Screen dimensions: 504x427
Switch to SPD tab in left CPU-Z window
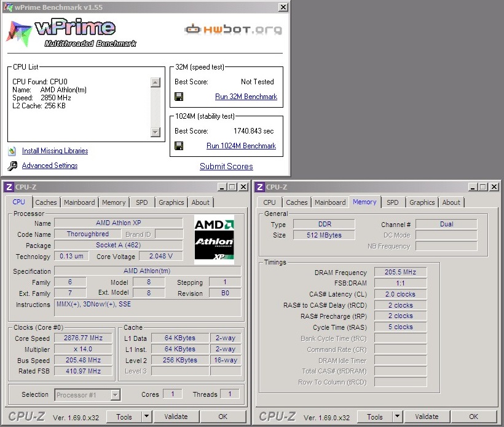coord(142,202)
